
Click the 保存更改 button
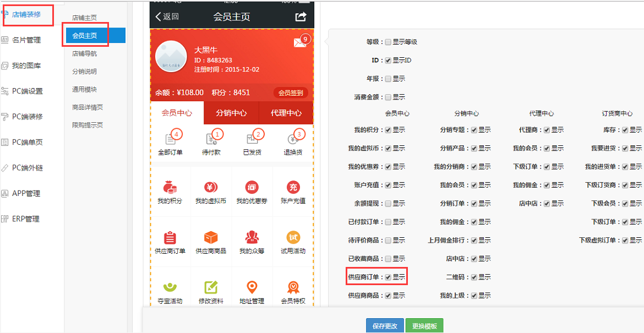point(385,326)
